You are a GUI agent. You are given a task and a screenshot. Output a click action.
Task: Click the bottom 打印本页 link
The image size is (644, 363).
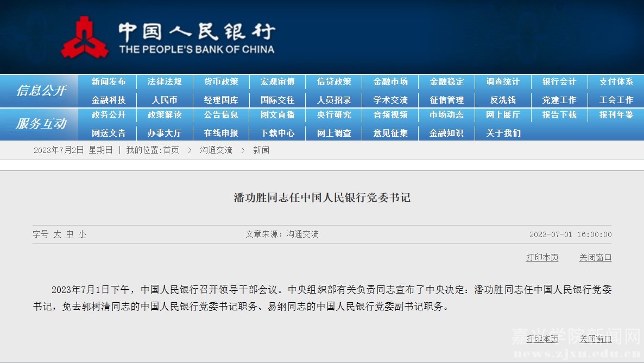point(542,339)
